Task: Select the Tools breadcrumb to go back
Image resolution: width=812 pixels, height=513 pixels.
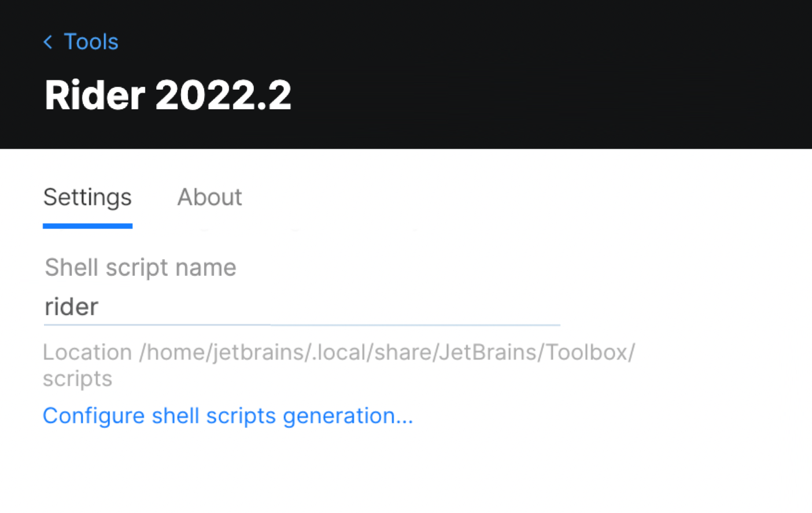Action: pos(91,42)
